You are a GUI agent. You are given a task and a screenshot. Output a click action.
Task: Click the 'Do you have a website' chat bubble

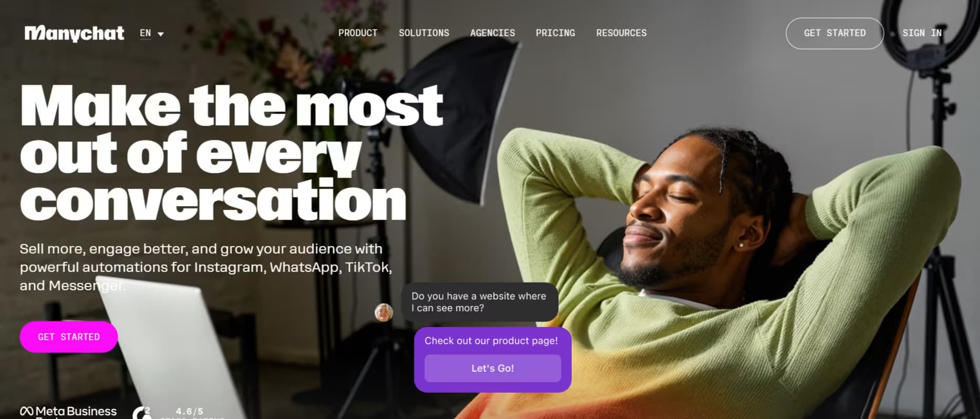(479, 302)
